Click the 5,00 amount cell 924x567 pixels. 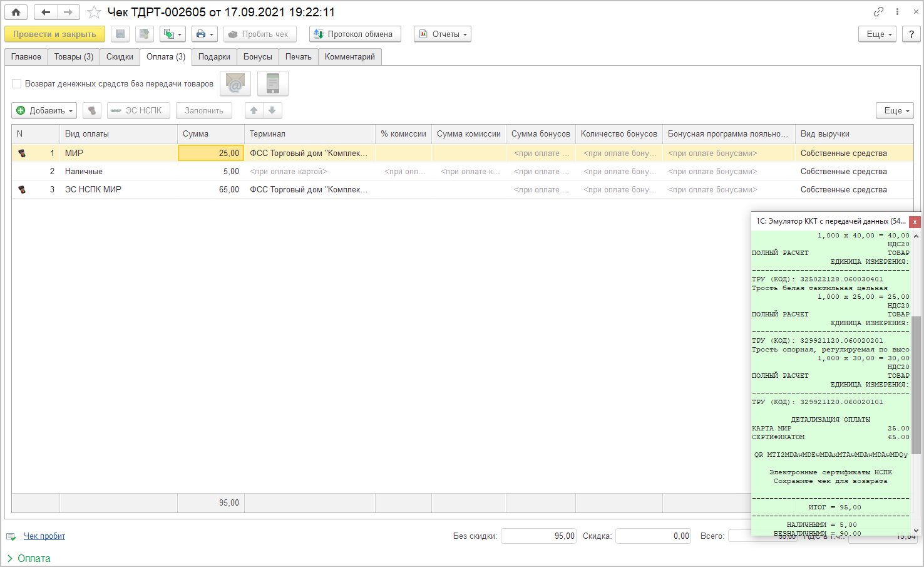[211, 172]
